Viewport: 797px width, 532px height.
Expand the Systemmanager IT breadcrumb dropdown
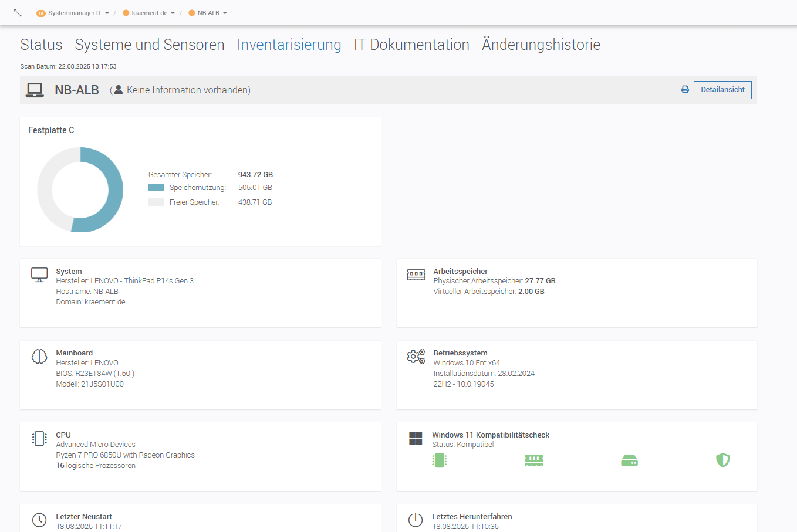pos(73,13)
